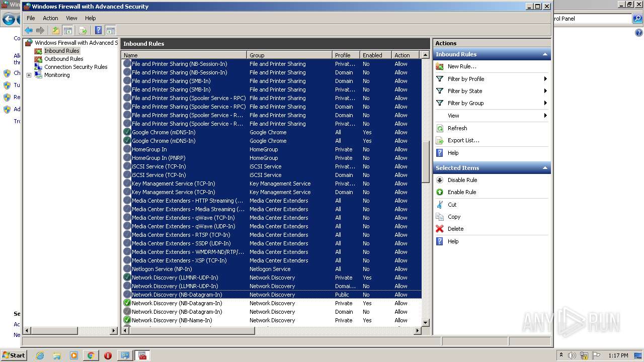
Task: Toggle the Action pane toolbar icon
Action: (111, 30)
